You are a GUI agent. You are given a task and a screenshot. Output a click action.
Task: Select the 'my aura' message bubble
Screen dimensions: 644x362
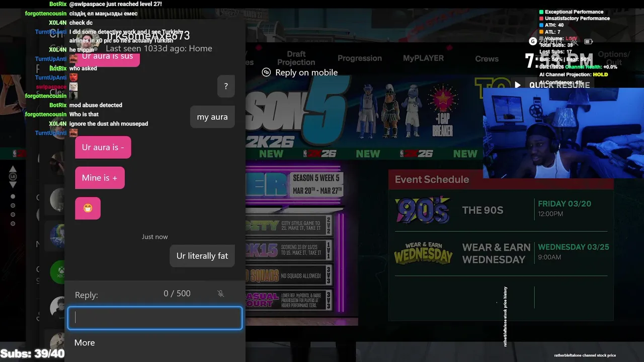[x=212, y=117]
